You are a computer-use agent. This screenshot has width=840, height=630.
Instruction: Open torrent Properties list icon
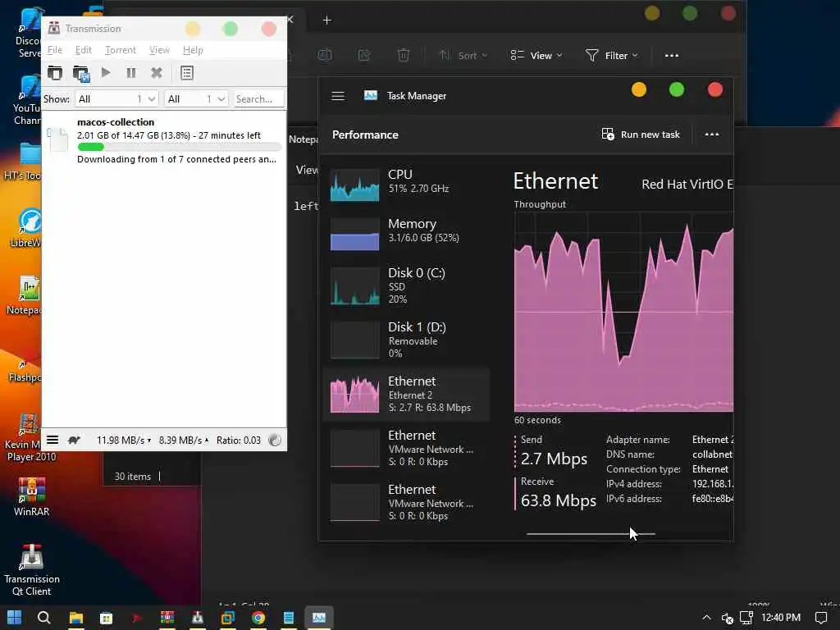(187, 73)
